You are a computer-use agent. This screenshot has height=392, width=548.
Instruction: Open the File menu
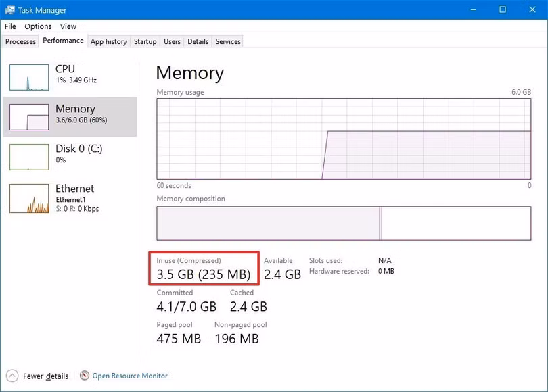tap(10, 26)
